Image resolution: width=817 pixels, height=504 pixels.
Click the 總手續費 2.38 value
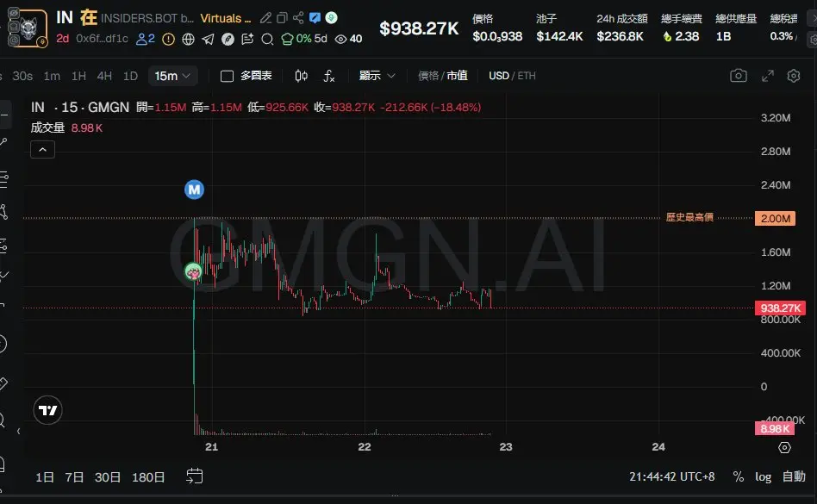[681, 36]
